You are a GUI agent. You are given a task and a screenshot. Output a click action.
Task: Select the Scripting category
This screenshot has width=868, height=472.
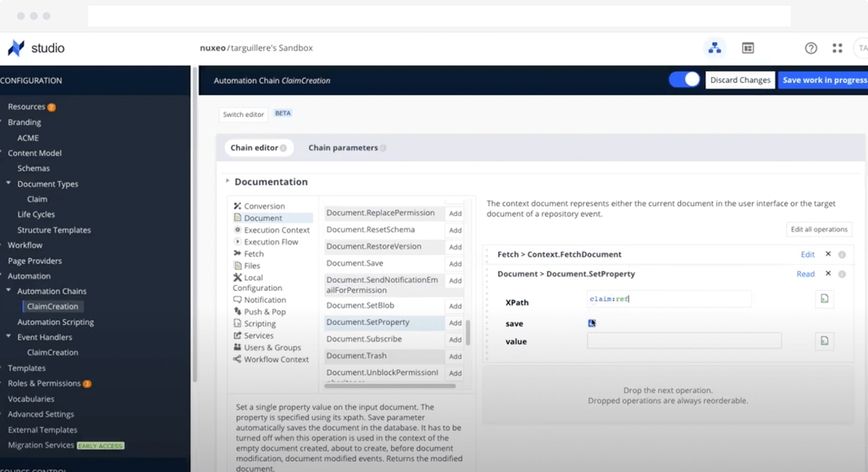tap(255, 324)
